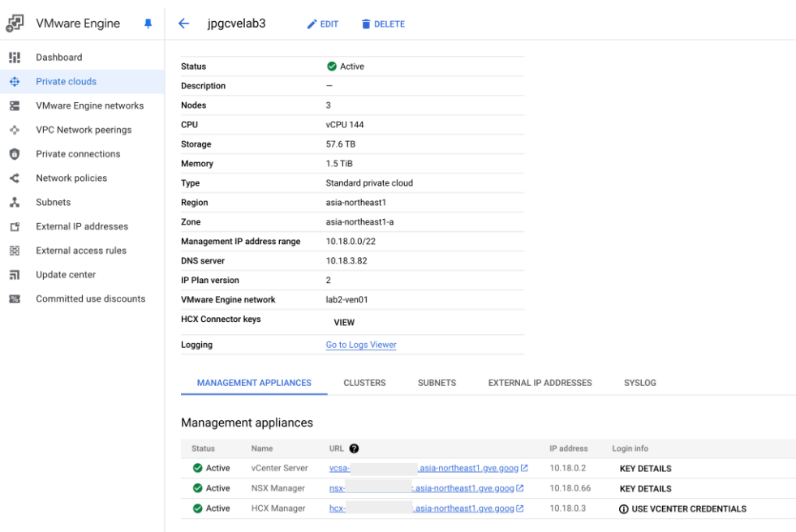
Task: Open External IP addresses in the sidebar
Action: click(82, 227)
